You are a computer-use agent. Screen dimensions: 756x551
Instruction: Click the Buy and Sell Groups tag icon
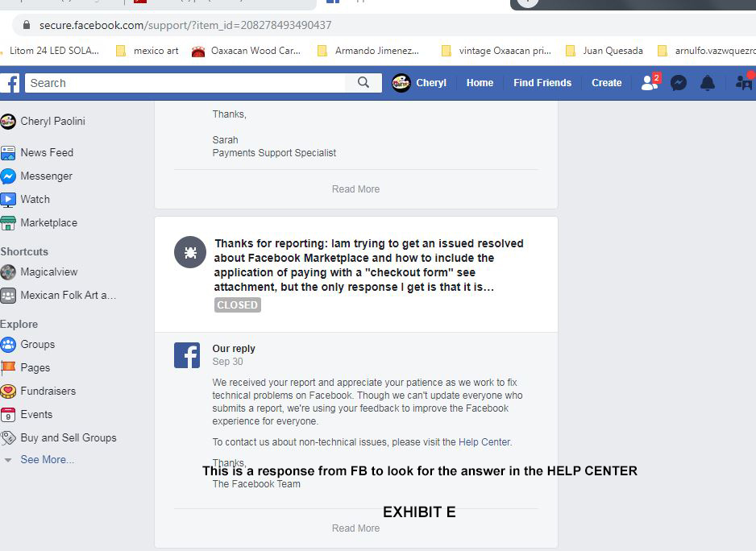click(8, 437)
